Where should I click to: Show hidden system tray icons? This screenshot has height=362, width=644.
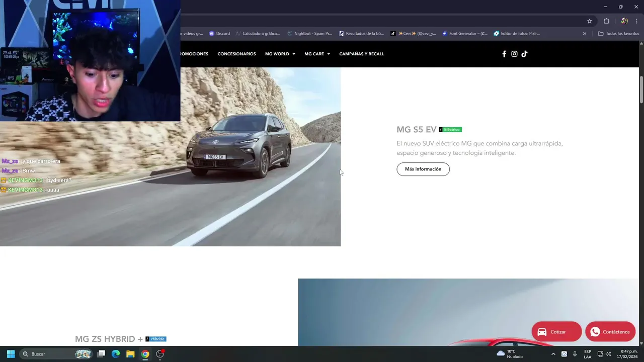553,354
